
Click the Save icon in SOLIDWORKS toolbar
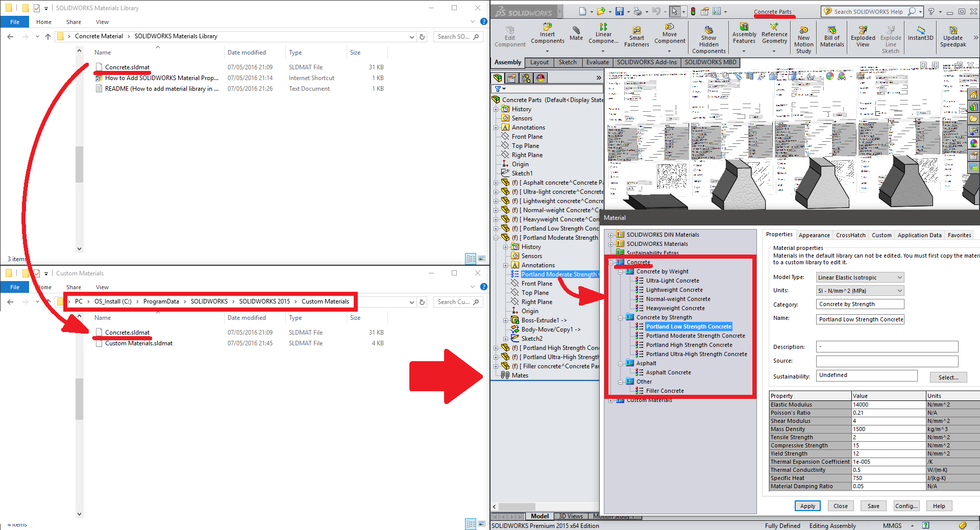point(619,11)
